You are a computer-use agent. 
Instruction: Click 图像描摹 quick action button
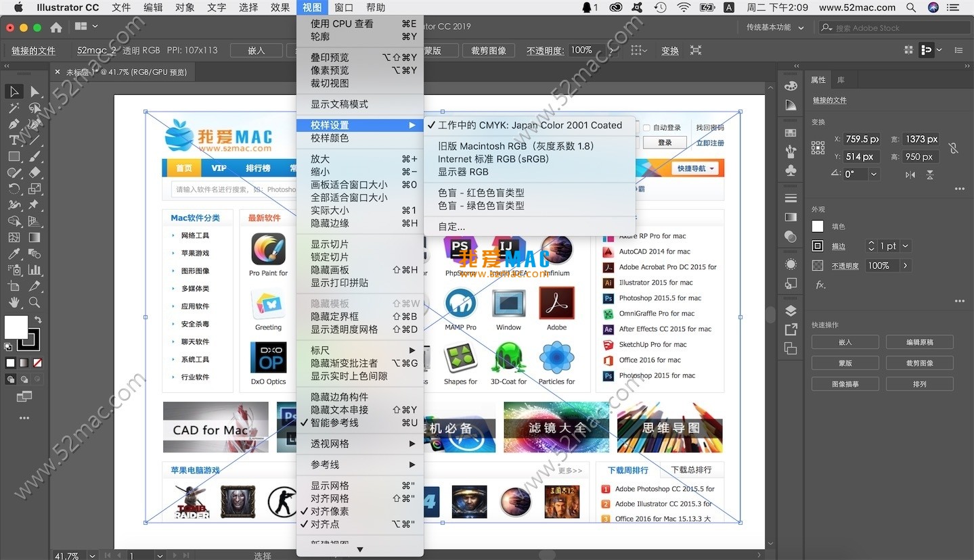(845, 383)
